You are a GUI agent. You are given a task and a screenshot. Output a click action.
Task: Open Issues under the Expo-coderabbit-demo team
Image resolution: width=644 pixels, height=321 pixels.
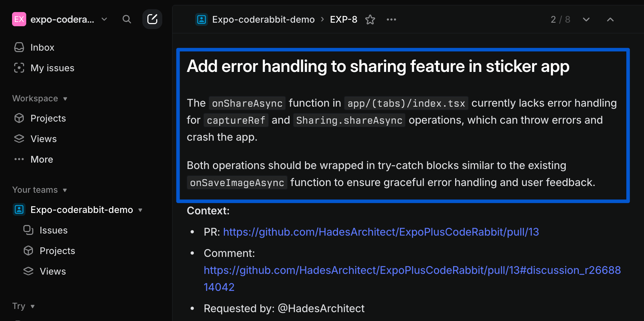click(x=53, y=230)
